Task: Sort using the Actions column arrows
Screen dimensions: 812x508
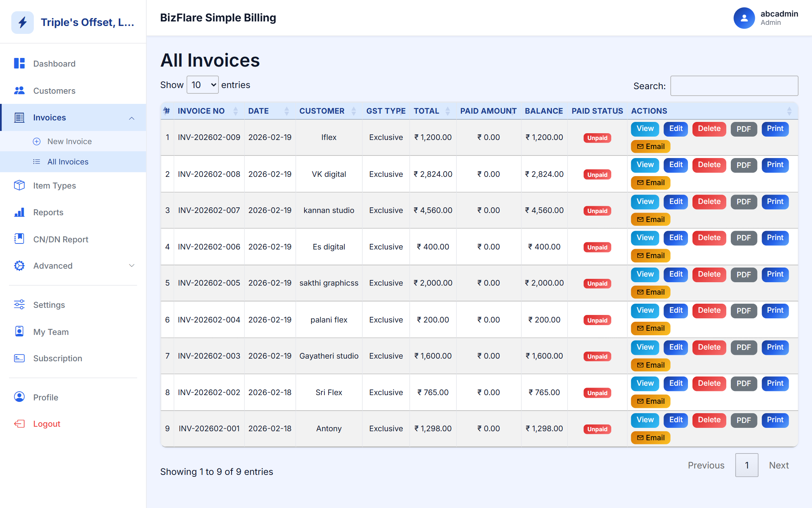Action: (789, 111)
